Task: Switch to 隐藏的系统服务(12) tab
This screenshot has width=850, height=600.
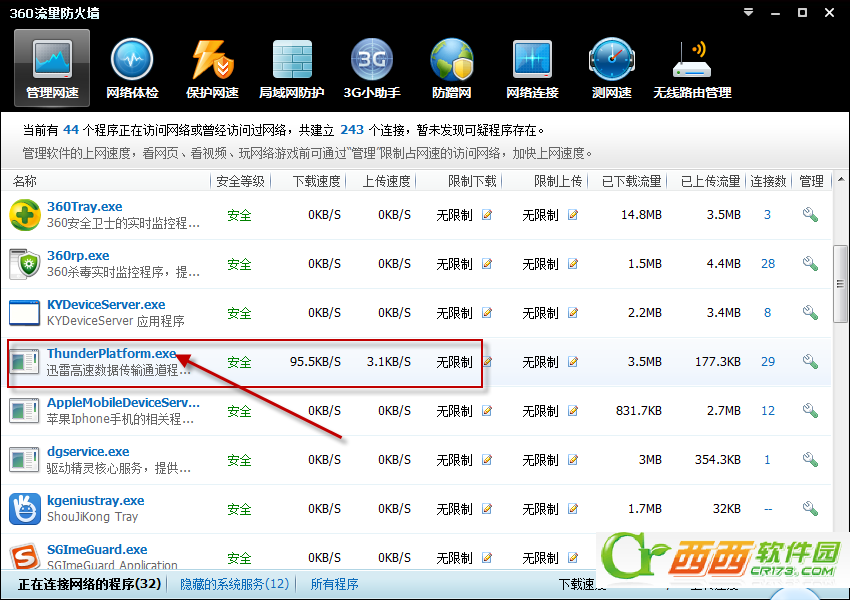Action: [235, 584]
